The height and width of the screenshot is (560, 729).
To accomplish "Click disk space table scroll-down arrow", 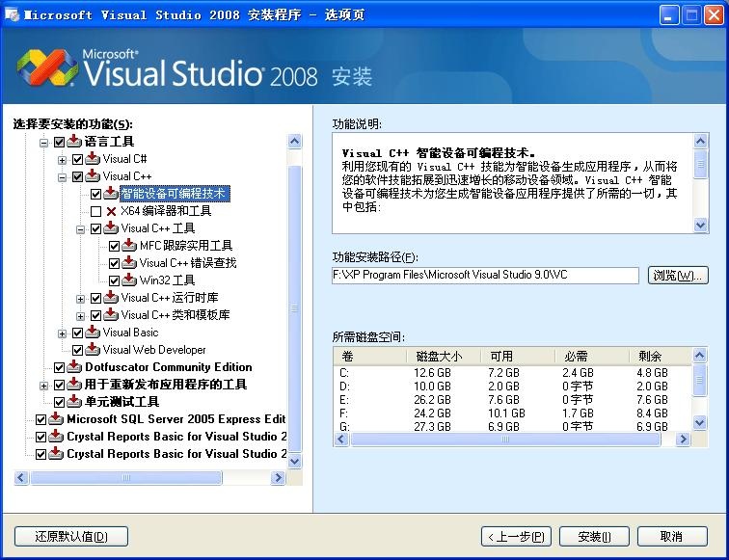I will pyautogui.click(x=700, y=422).
